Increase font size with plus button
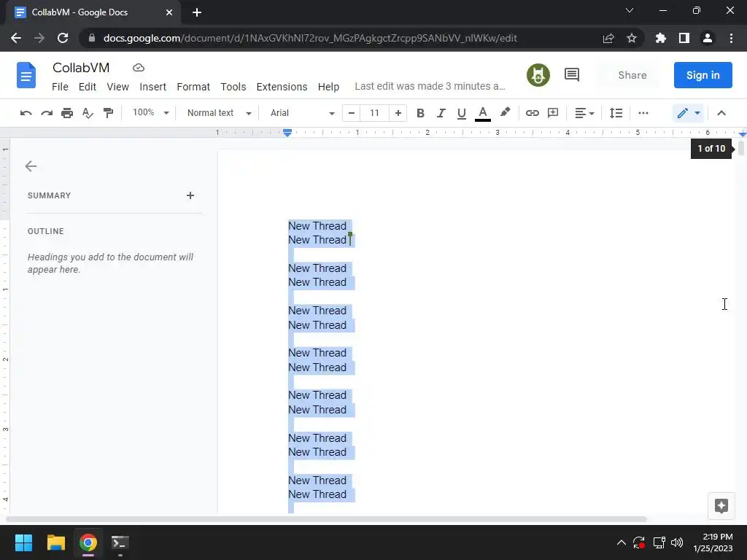Image resolution: width=747 pixels, height=560 pixels. (x=398, y=113)
